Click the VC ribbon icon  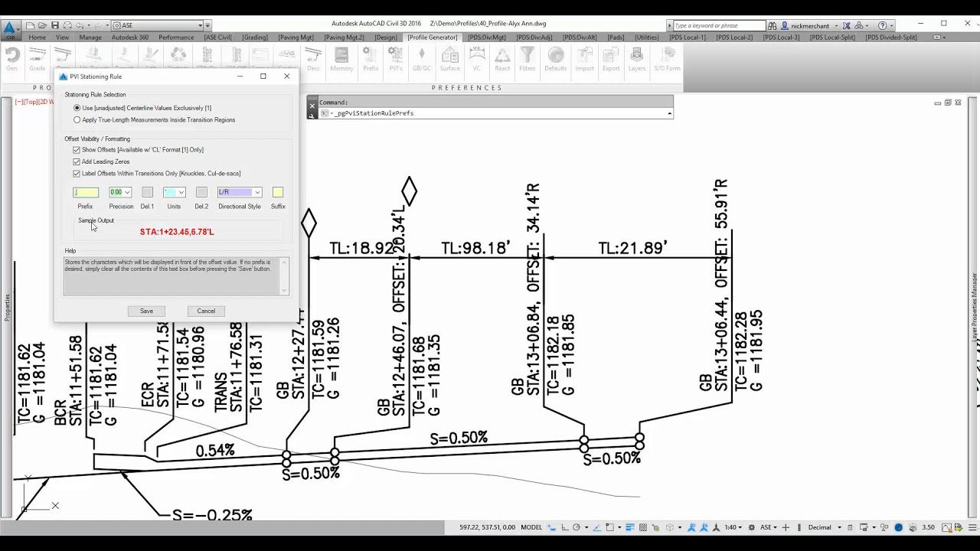coord(477,59)
